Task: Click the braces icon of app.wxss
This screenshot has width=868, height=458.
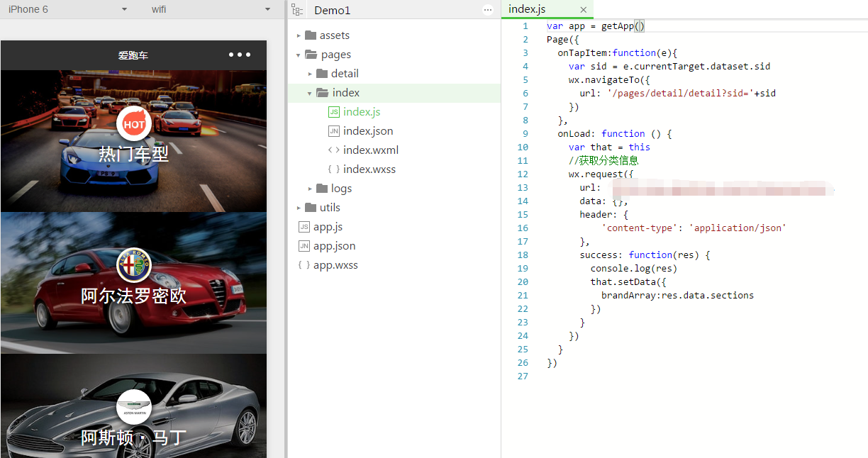Action: 304,265
